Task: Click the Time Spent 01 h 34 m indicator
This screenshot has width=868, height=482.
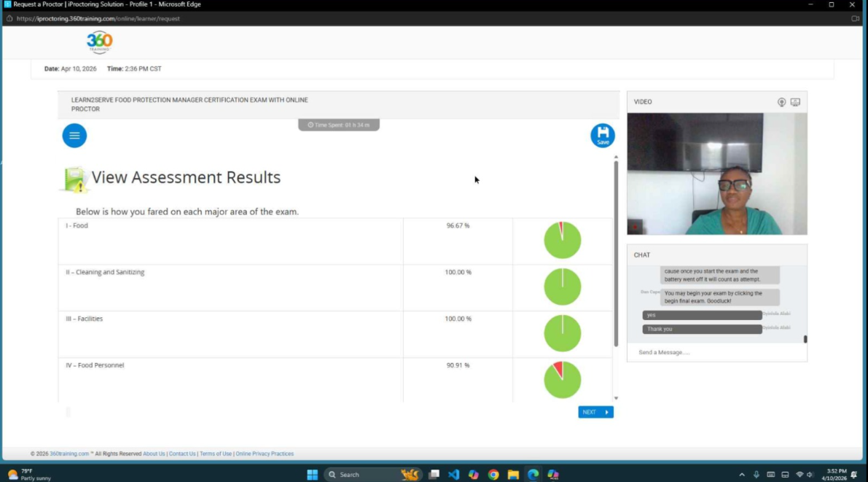Action: 339,125
